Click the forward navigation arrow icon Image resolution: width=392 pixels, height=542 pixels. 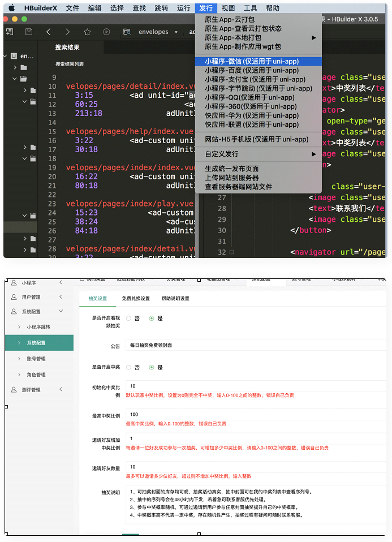(x=67, y=32)
